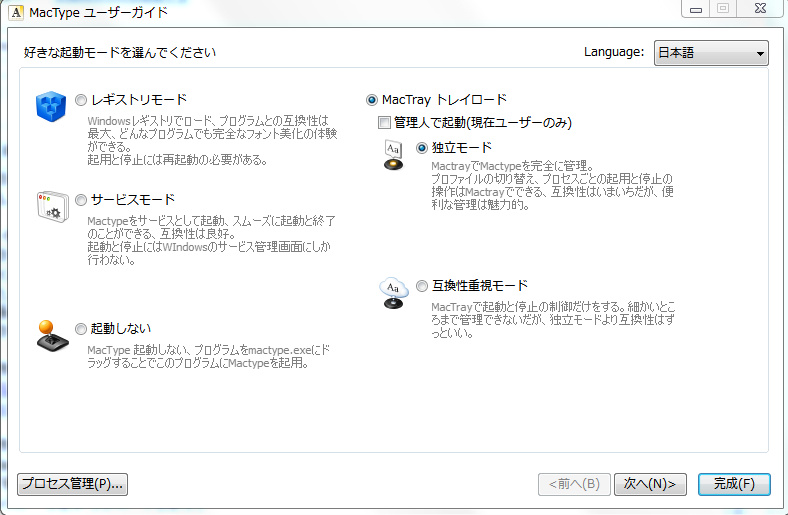This screenshot has height=515, width=788.
Task: Select the MacTray トレイロード radio button
Action: (371, 100)
